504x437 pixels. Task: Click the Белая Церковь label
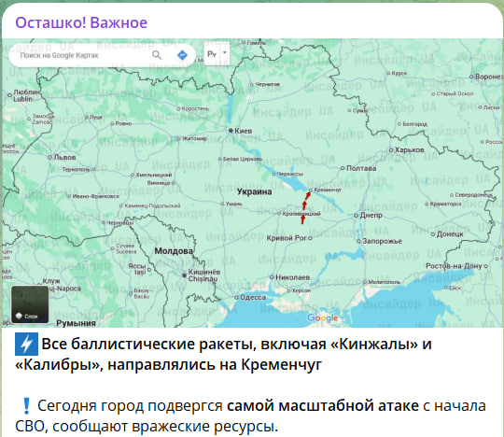coord(243,159)
